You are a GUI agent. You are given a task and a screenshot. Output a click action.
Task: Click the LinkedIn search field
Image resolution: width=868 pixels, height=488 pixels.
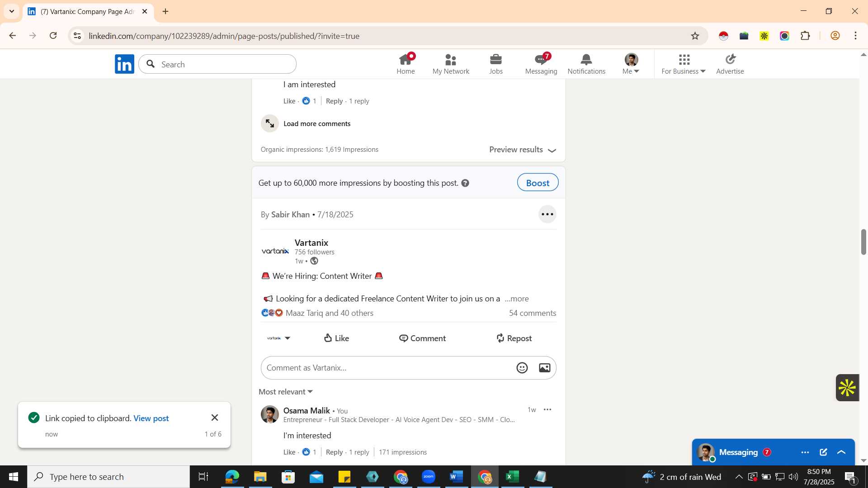217,64
